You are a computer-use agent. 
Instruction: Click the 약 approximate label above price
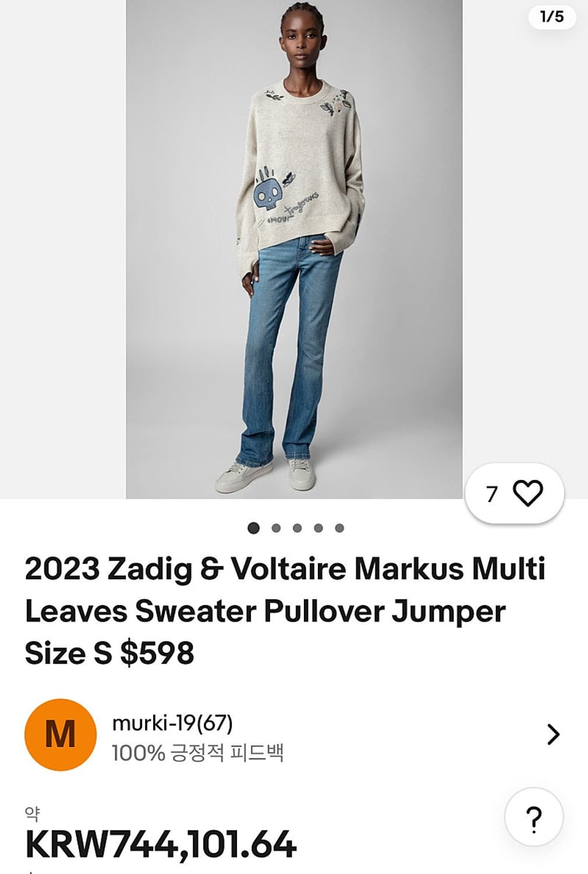(x=32, y=813)
